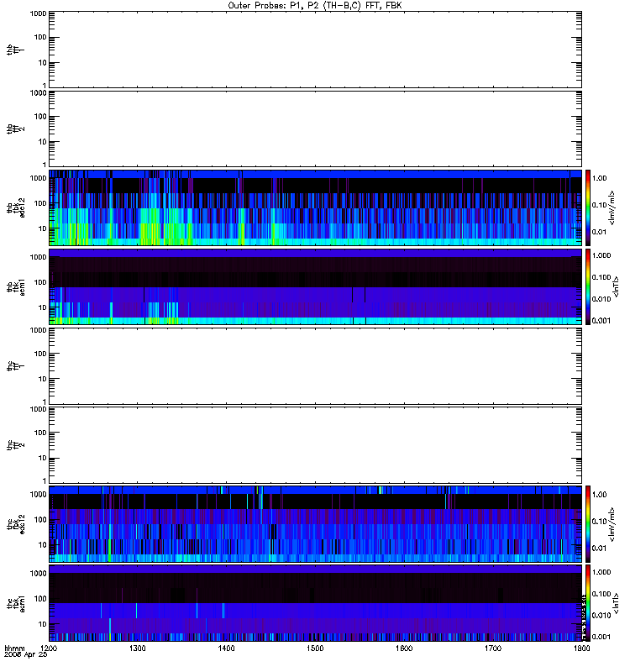Click the "<|nT|>" unit beside thc scm1 colorbar

616,603
